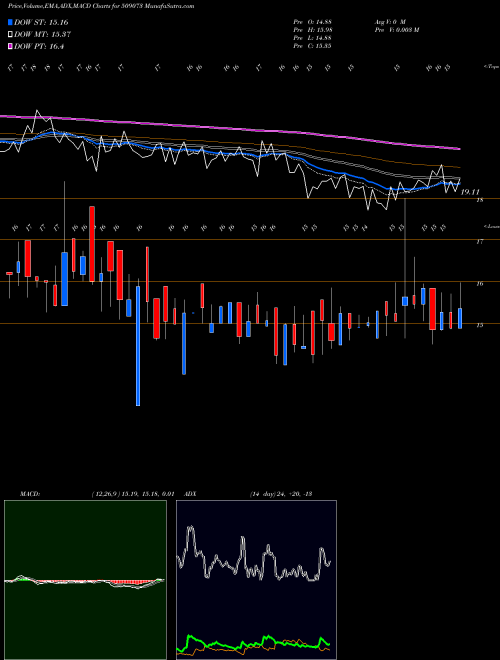Click the magenta DOW PT legend swatch
The width and height of the screenshot is (500, 660).
[11, 46]
